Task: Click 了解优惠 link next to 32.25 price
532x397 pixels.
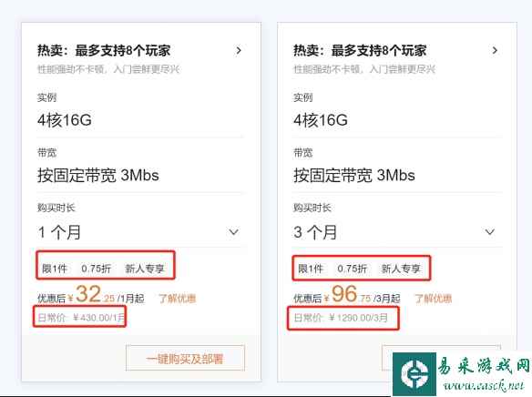Action: [x=178, y=299]
